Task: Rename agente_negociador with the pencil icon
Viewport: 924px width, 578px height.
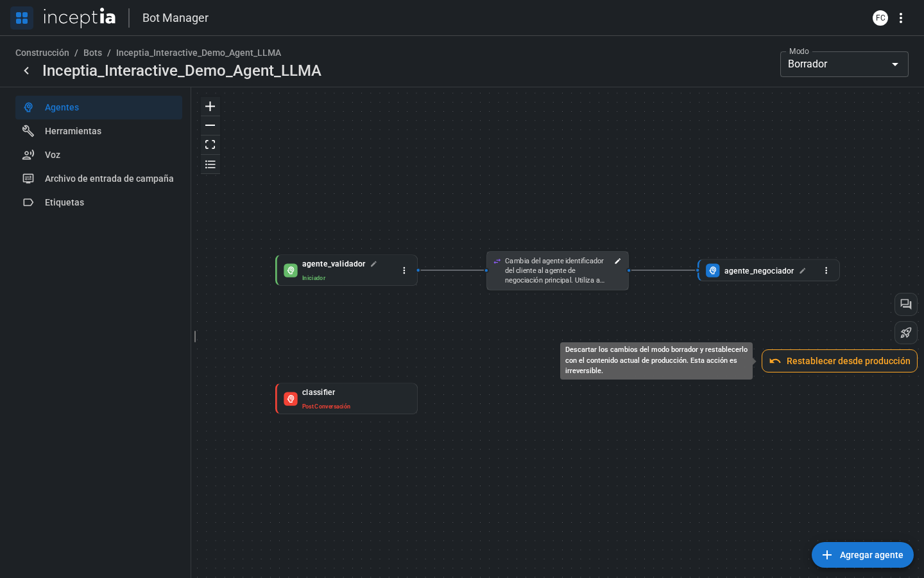Action: pos(802,271)
